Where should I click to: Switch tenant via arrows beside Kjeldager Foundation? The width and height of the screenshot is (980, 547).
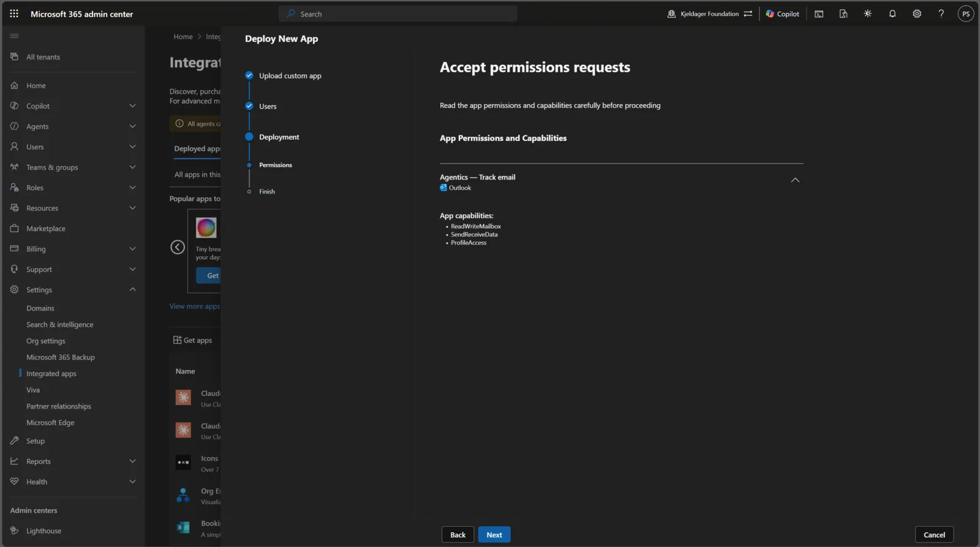748,13
